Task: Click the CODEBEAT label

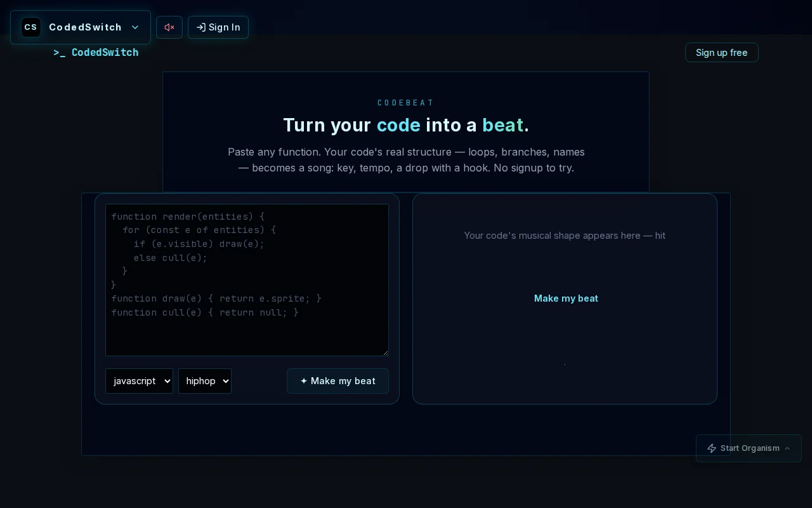Action: point(406,103)
